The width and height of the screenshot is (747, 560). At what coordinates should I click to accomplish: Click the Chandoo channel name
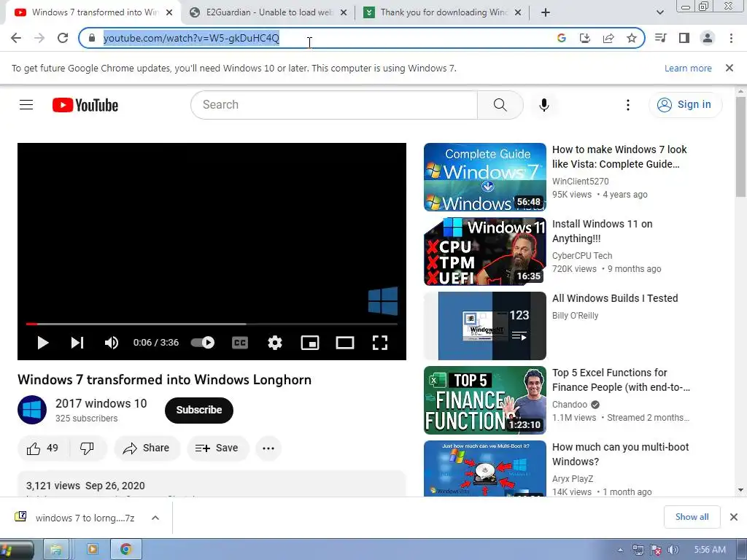570,404
